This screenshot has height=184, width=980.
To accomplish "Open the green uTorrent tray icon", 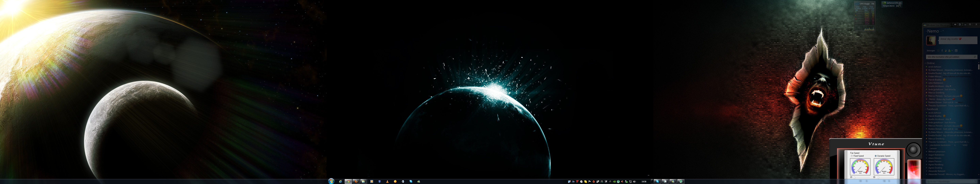I will [x=618, y=182].
